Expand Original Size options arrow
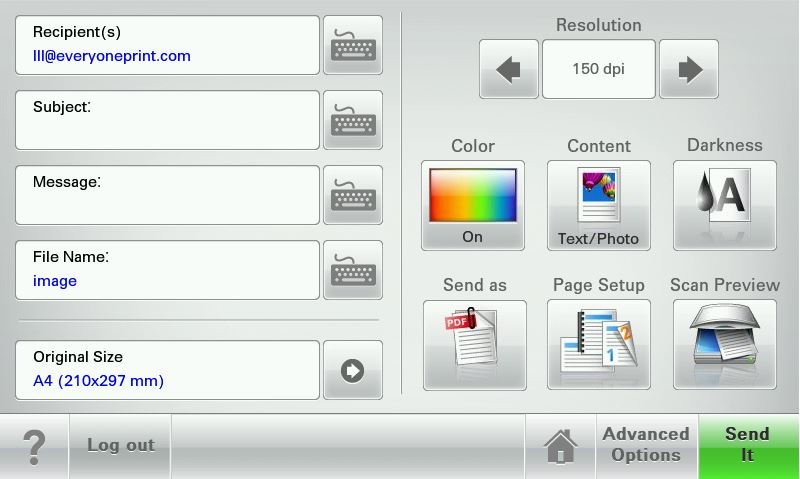 tap(353, 370)
